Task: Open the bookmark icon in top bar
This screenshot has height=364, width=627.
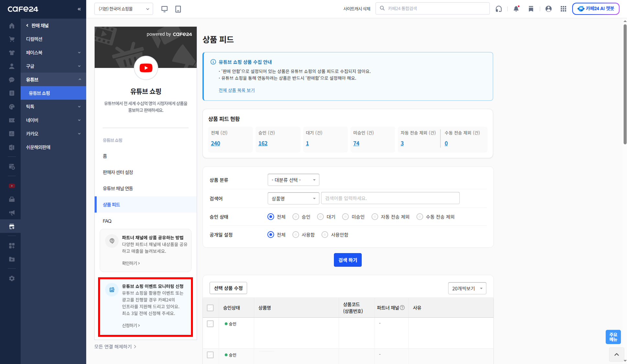Action: pyautogui.click(x=531, y=9)
